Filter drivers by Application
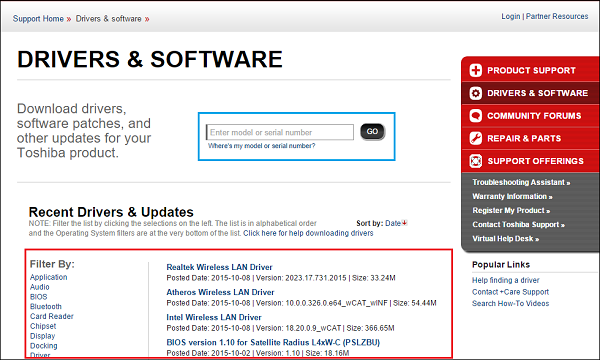The image size is (600, 360). click(49, 277)
